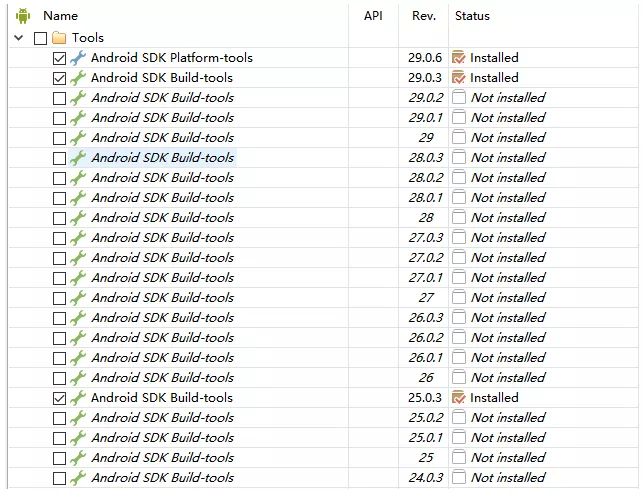Click wrench icon of Build-tools 26.0.3
The width and height of the screenshot is (643, 493).
coord(78,318)
